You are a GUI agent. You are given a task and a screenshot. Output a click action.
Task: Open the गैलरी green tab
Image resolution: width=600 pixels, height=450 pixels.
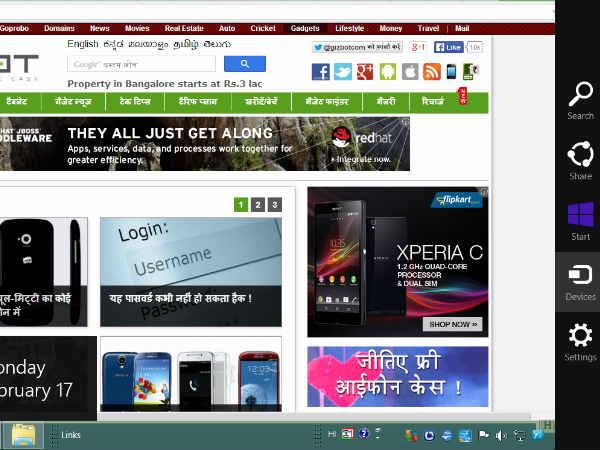386,102
